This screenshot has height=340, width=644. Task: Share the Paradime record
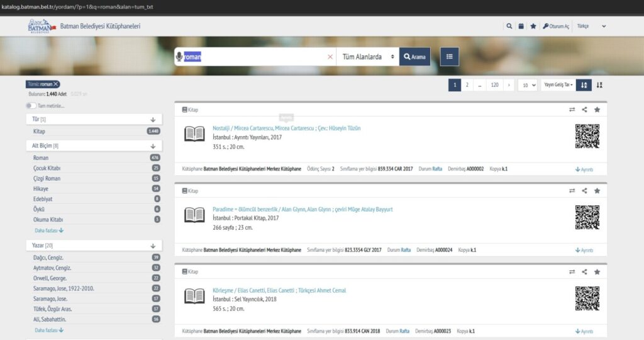[584, 190]
